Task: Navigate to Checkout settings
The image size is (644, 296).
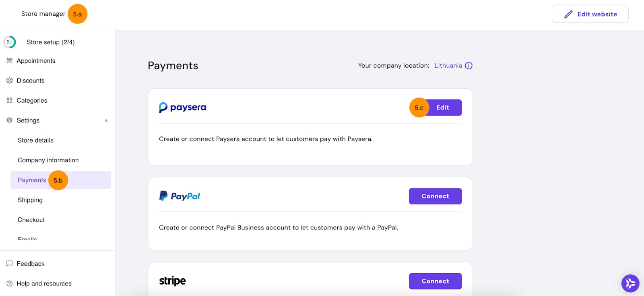Action: pos(31,220)
